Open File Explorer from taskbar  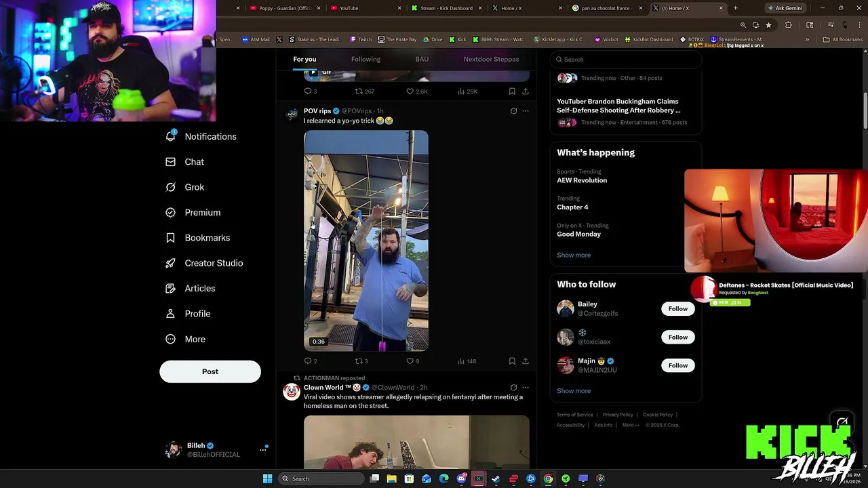(x=391, y=479)
